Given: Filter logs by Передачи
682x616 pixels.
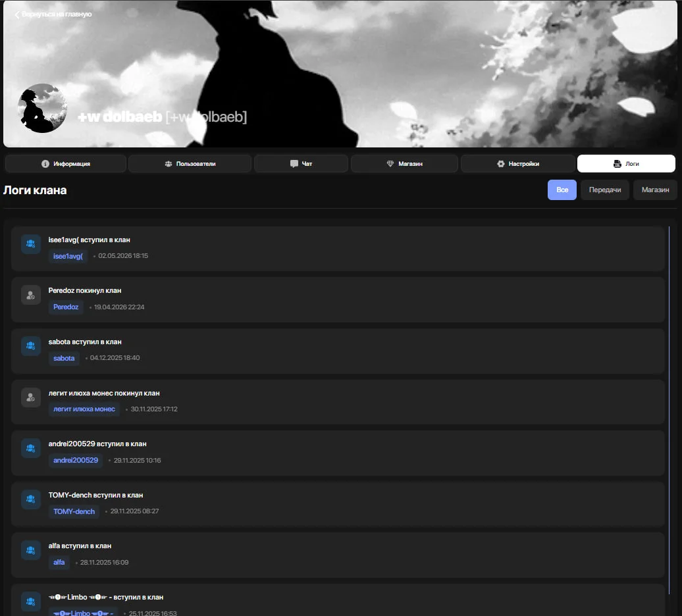Looking at the screenshot, I should pos(605,190).
